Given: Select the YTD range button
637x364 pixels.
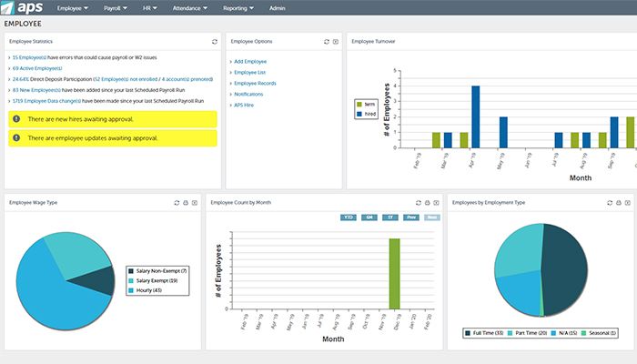Looking at the screenshot, I should pos(349,217).
